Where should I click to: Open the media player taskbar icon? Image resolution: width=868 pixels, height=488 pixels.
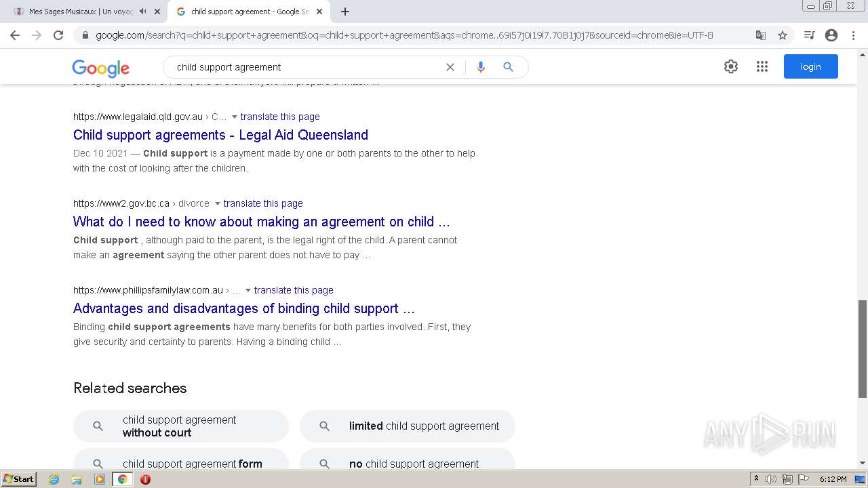[100, 479]
